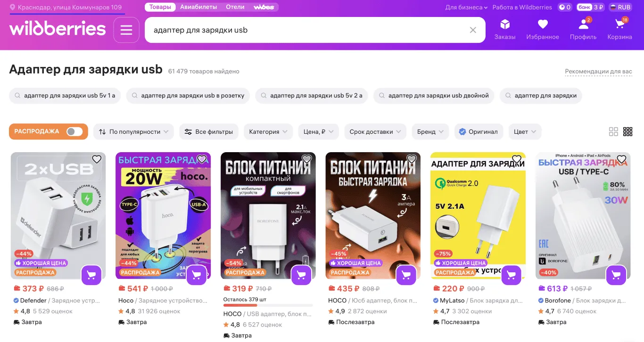Open the Бренд filter dropdown
The width and height of the screenshot is (644, 342).
click(x=430, y=132)
